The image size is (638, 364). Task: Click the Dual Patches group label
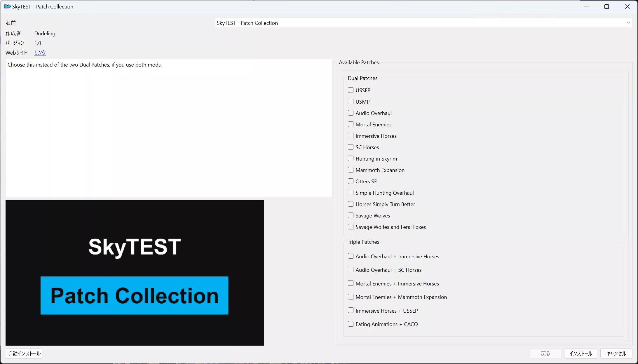(x=362, y=78)
